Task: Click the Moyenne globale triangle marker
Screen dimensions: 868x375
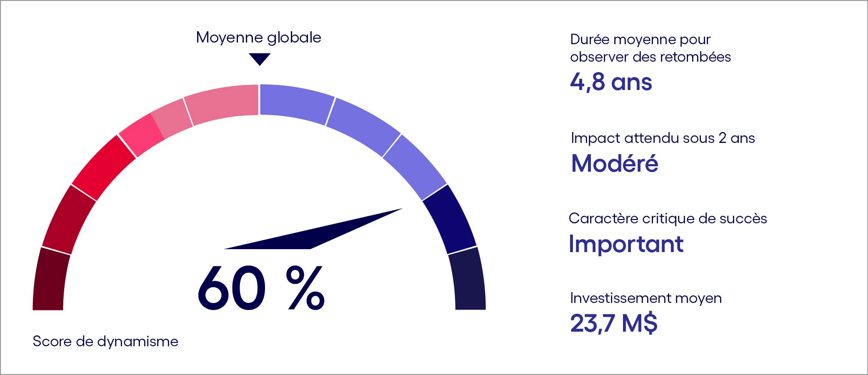Action: tap(259, 59)
